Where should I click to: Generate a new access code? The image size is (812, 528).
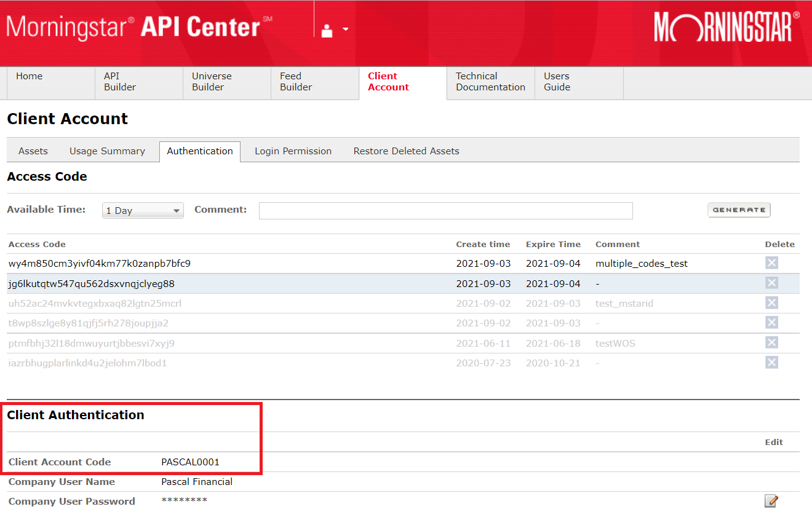click(739, 210)
